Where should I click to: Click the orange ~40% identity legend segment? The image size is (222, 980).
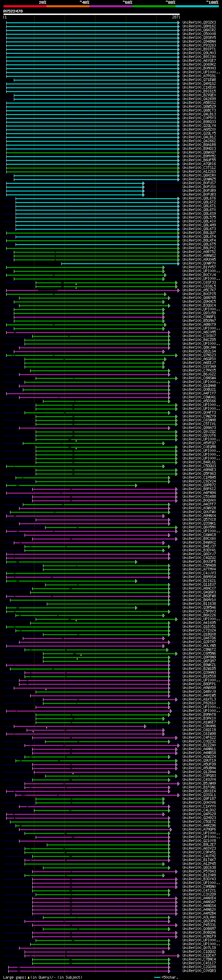[x=68, y=6]
